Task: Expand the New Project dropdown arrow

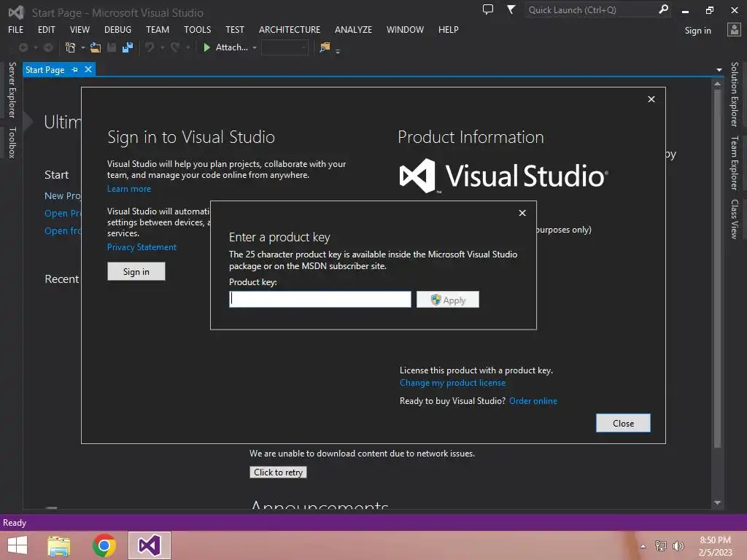Action: 83,47
